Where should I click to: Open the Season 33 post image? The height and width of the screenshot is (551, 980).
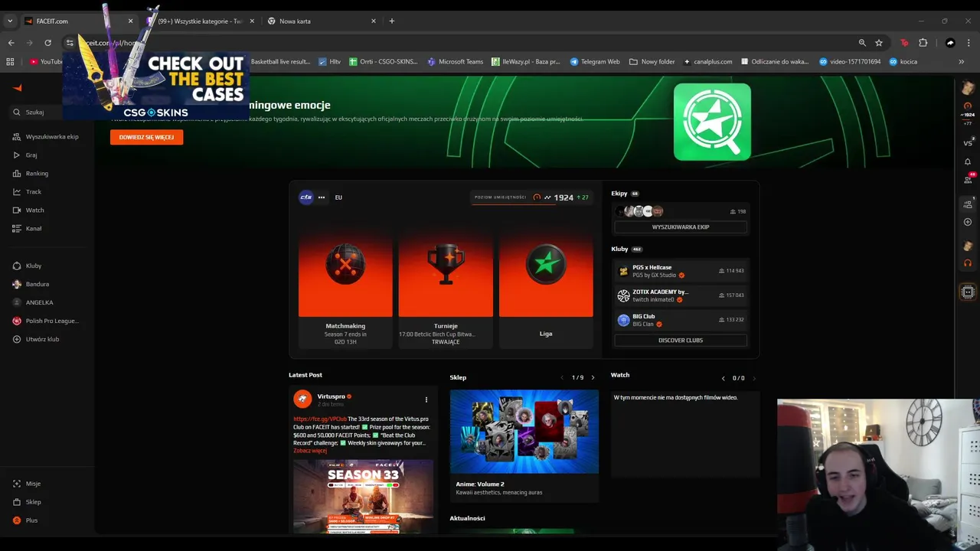pos(363,496)
